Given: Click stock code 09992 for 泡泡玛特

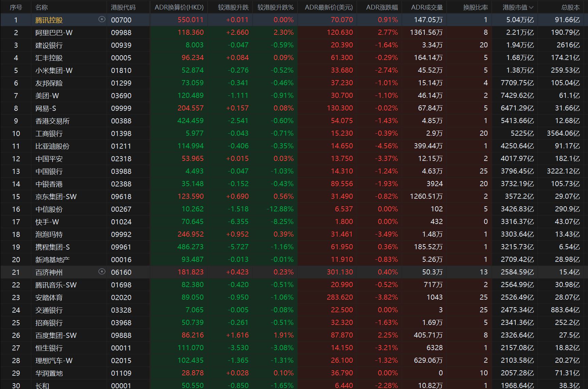Looking at the screenshot, I should point(121,235).
